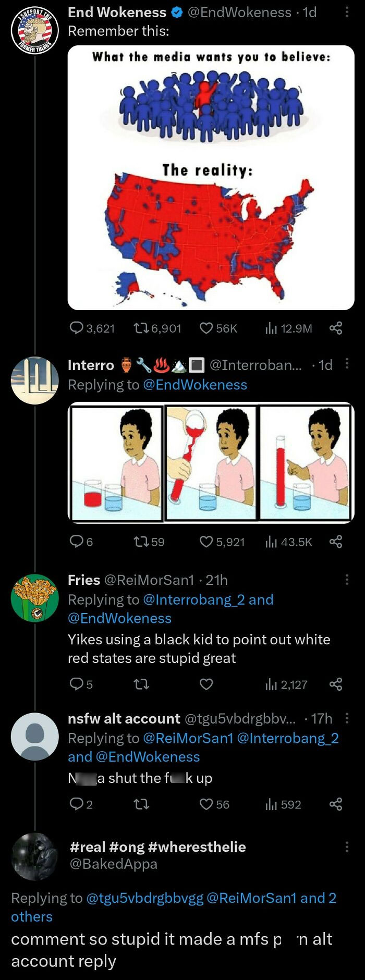Open the more options menu on the End Wokeness tweet

[347, 12]
